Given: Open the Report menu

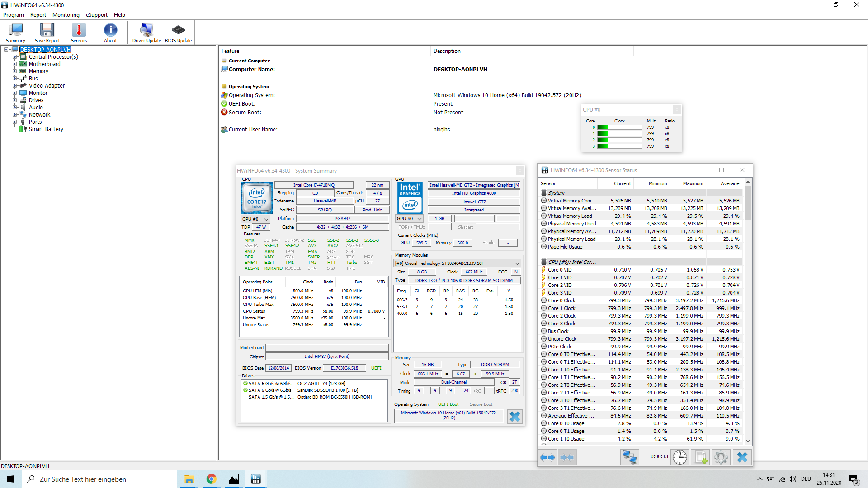Looking at the screenshot, I should click(x=38, y=15).
